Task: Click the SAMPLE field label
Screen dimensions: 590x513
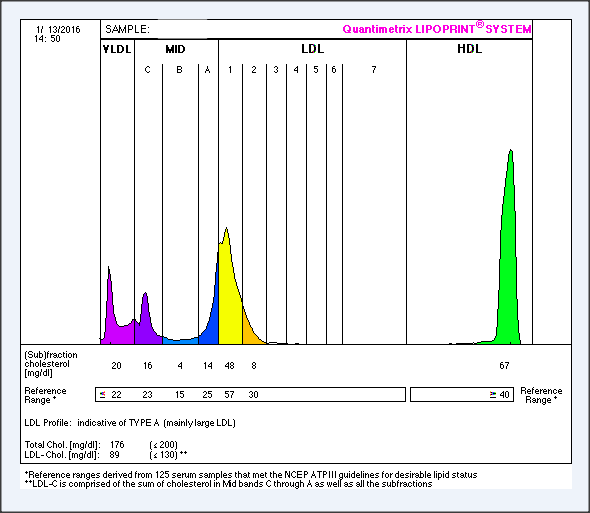Action: coord(127,29)
